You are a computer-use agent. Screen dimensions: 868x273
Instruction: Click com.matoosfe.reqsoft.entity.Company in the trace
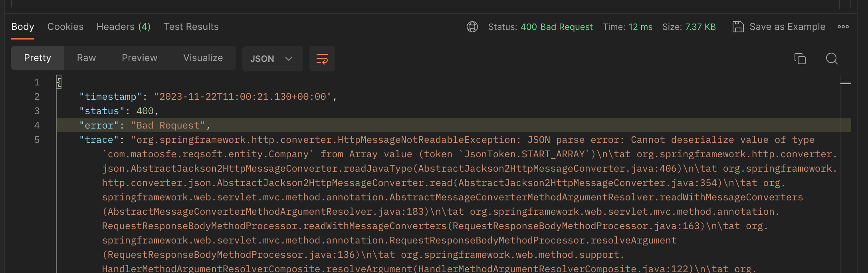point(208,154)
